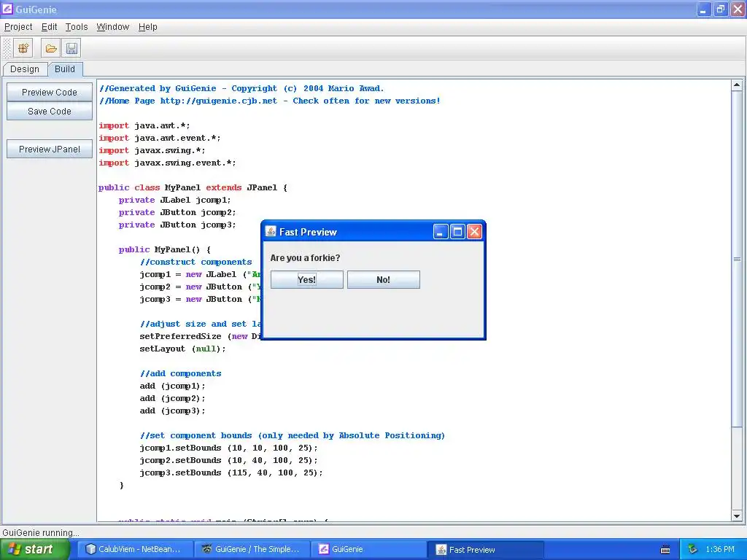Click the Save Code button
The image size is (747, 560).
coord(50,111)
